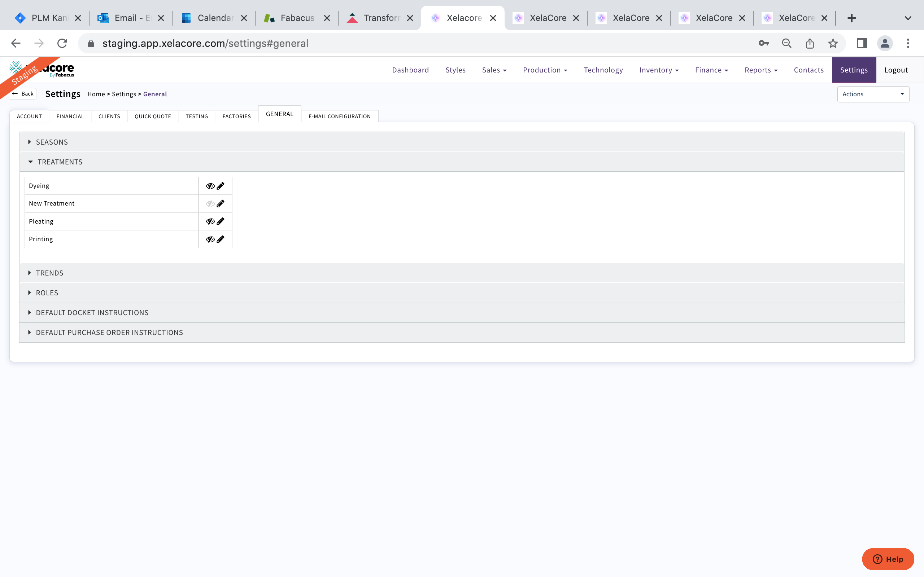Switch to the FINANCIAL tab
This screenshot has width=924, height=577.
pos(70,116)
